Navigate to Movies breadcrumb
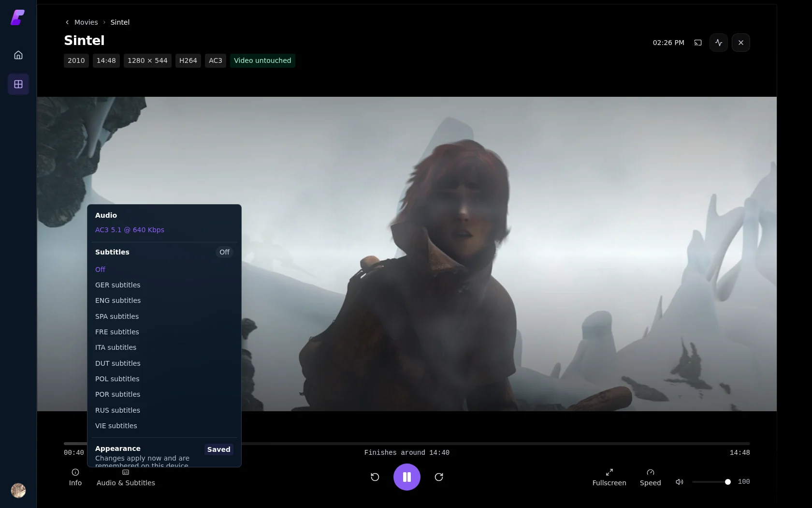Image resolution: width=812 pixels, height=508 pixels. point(86,22)
